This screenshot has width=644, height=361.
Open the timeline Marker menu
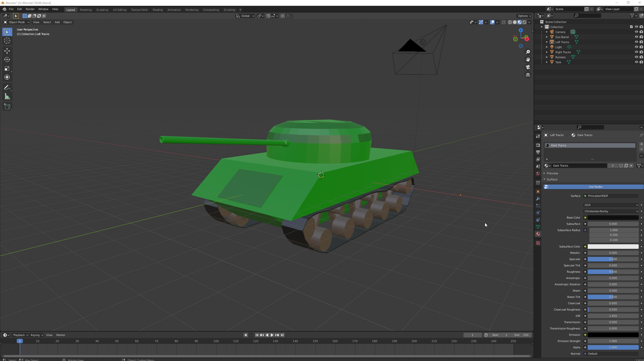[61, 335]
